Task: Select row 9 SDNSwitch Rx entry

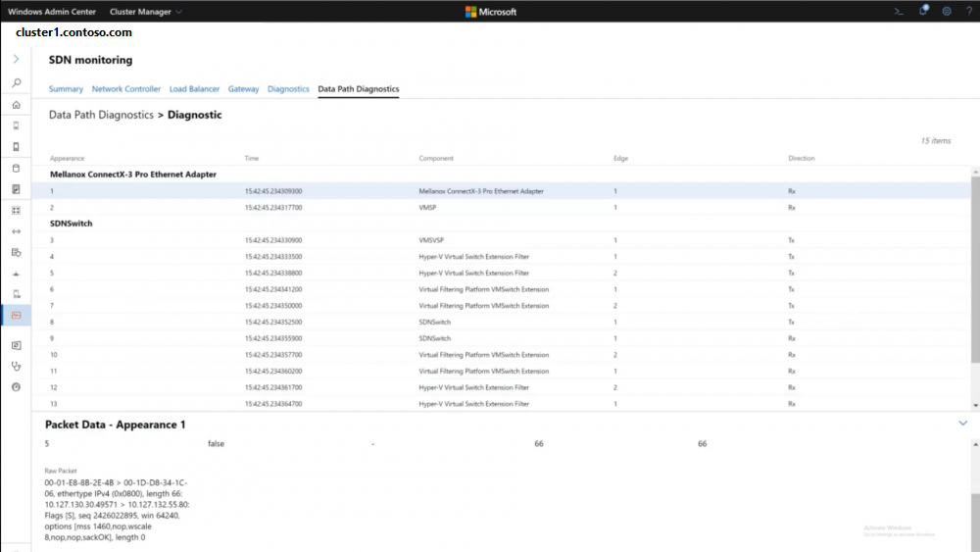Action: (501, 337)
